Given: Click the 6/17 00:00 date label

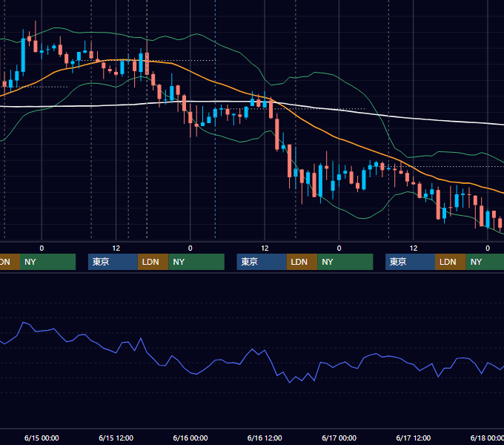Looking at the screenshot, I should [x=339, y=438].
